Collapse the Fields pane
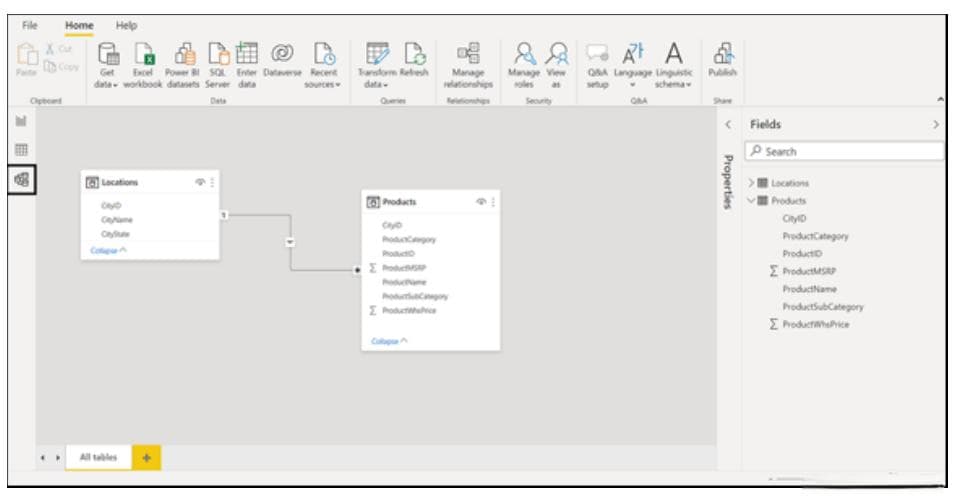956x501 pixels. point(936,124)
